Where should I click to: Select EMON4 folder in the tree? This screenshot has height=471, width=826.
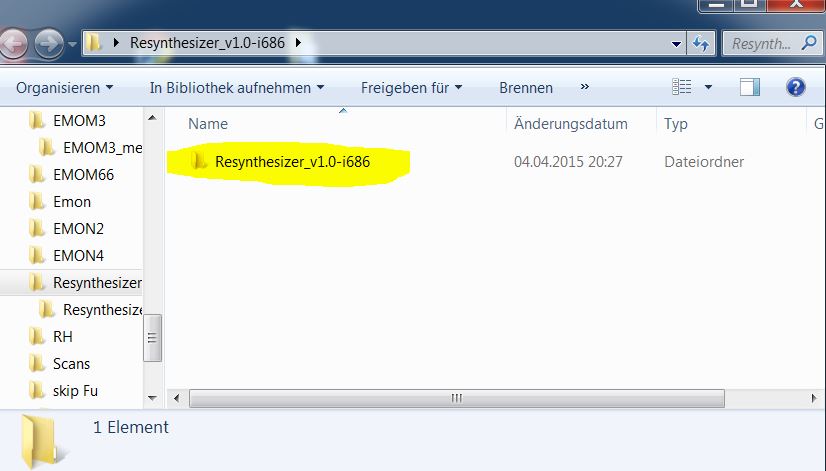[78, 256]
